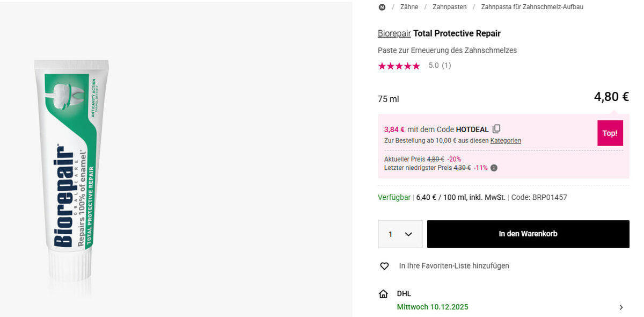Open the Biorepair brand link

point(394,33)
